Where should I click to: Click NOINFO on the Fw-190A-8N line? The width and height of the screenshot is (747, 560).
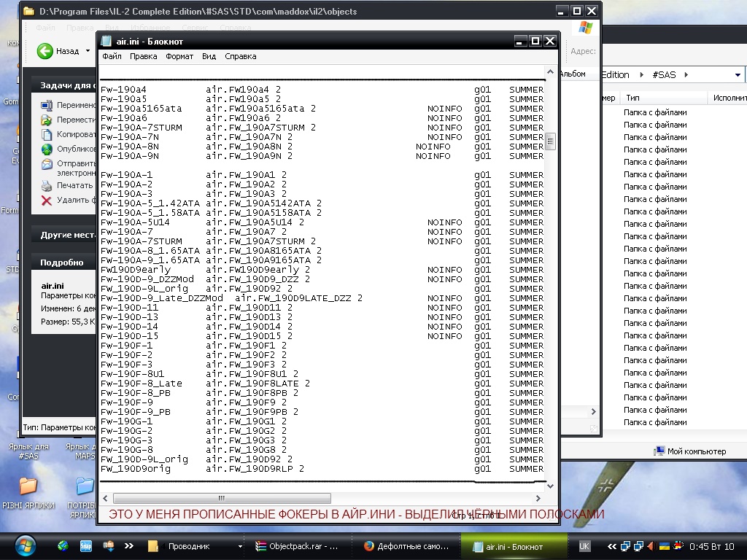click(433, 147)
